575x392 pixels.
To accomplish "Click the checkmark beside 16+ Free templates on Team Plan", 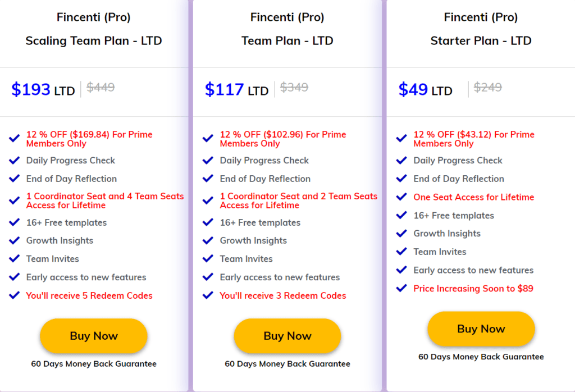I will (208, 222).
